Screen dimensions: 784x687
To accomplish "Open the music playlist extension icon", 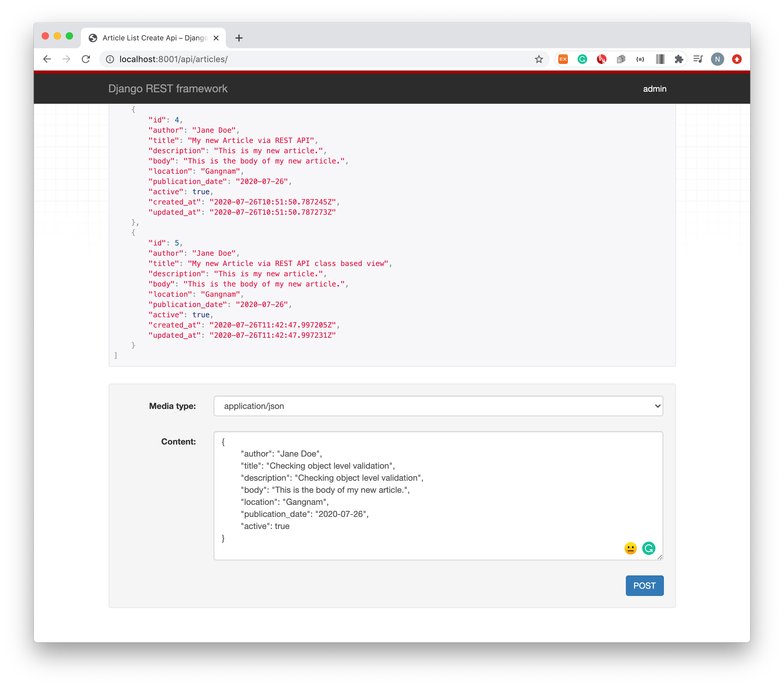I will point(698,59).
